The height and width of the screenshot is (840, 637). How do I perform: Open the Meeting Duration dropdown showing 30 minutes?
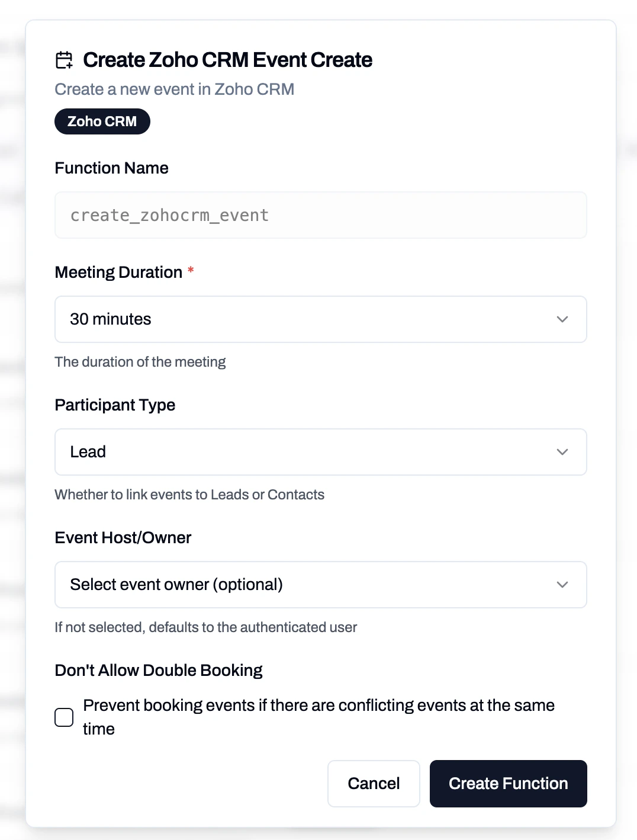[x=320, y=319]
